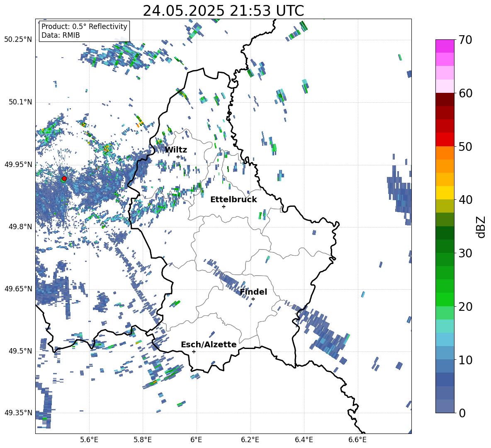Click the Ettelbruck station cross marker
This screenshot has width=491, height=448.
coord(224,206)
